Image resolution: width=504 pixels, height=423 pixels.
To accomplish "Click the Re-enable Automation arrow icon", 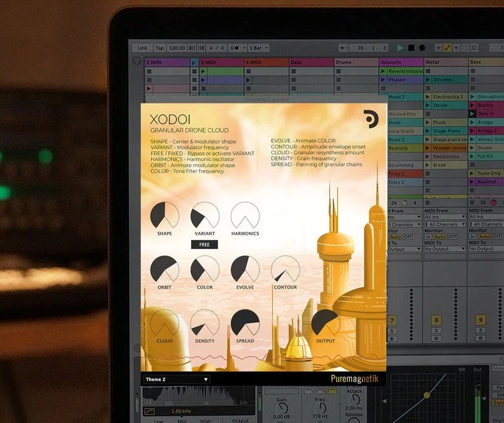I will [x=456, y=48].
